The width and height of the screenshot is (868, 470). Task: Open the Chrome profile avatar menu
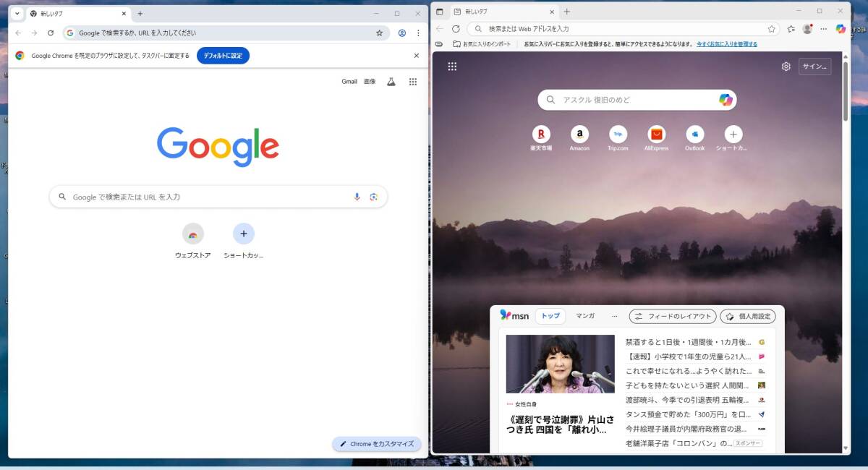(x=402, y=33)
